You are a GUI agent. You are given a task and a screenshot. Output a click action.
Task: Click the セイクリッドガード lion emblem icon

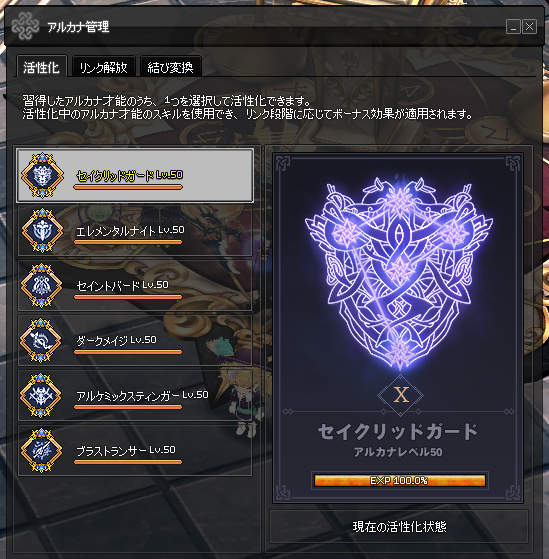pos(42,175)
